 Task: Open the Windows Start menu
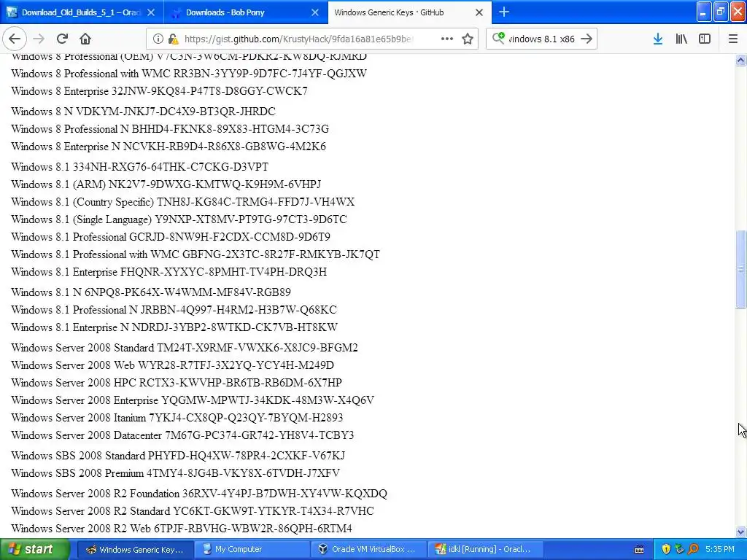tap(34, 549)
